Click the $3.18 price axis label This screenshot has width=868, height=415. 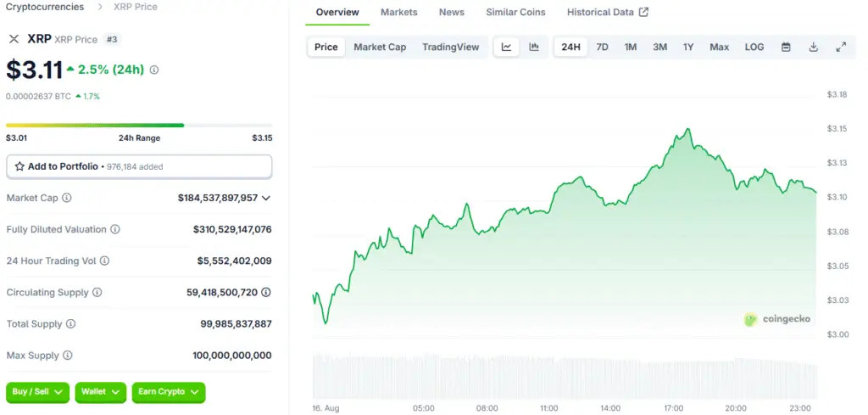(x=837, y=95)
